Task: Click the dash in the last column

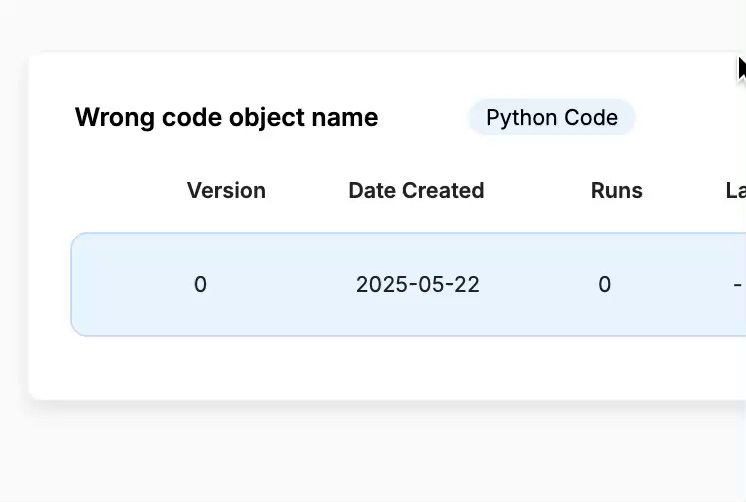Action: pyautogui.click(x=737, y=285)
